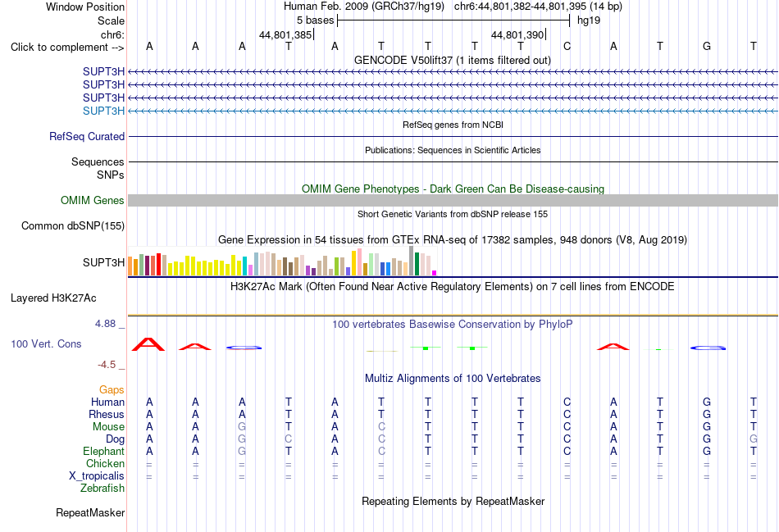Open the Layered H3K27Ac track label

53,298
